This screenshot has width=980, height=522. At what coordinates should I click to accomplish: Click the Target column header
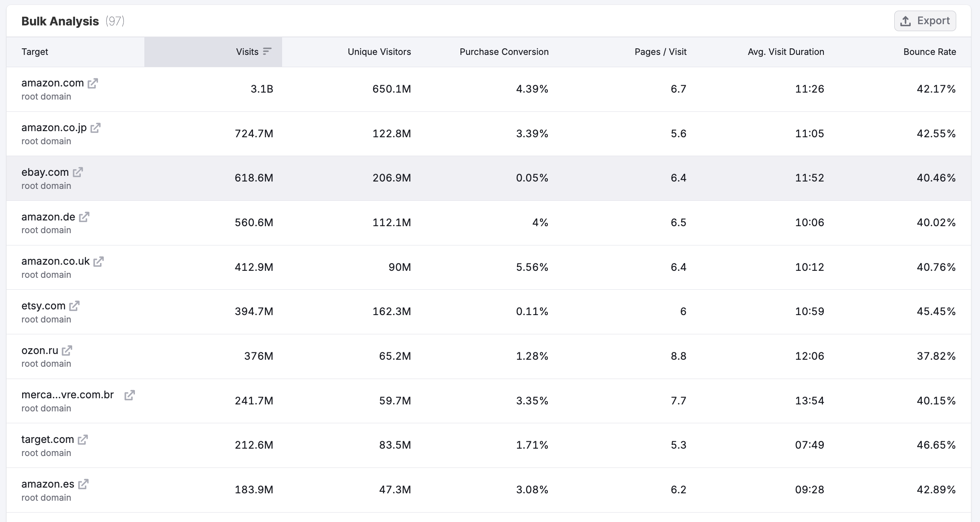pyautogui.click(x=35, y=52)
